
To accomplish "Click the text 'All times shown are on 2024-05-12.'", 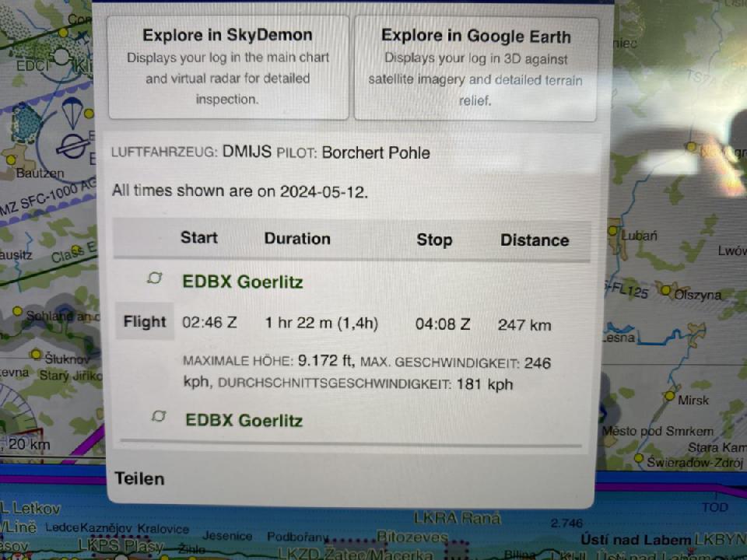I will coord(240,191).
